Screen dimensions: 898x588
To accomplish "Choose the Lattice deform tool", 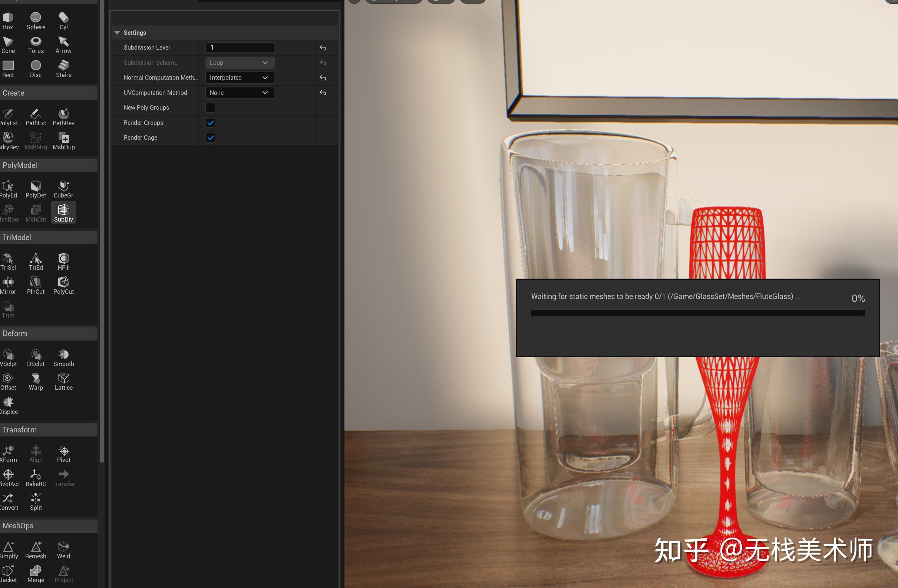I will pos(63,381).
